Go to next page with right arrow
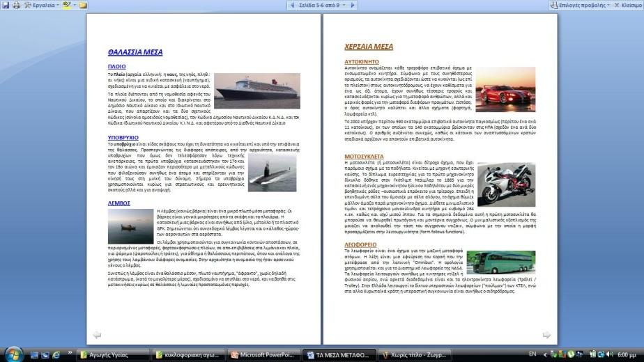This screenshot has width=644, height=362. pos(353,5)
